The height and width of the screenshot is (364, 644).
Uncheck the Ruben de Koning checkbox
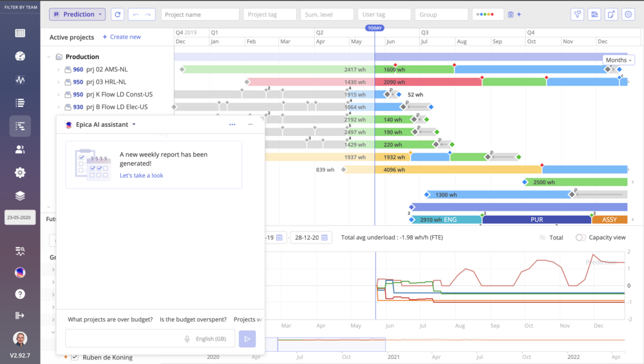click(75, 357)
